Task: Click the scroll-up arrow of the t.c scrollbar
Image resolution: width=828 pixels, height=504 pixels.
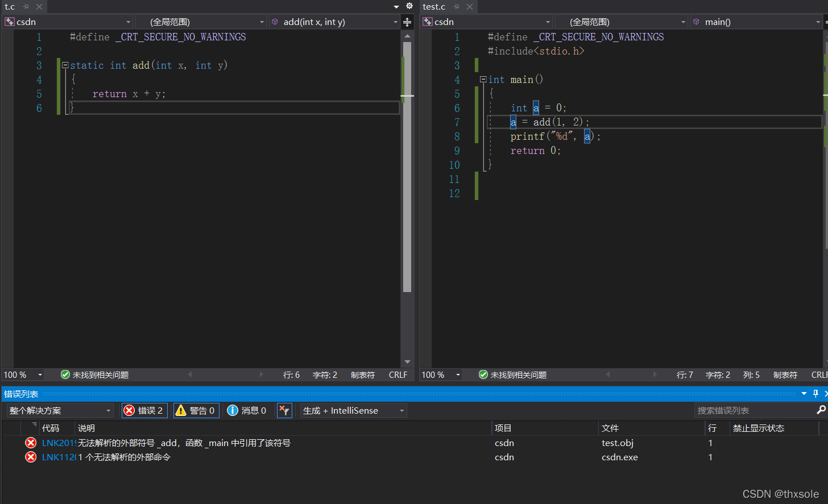Action: pyautogui.click(x=407, y=36)
